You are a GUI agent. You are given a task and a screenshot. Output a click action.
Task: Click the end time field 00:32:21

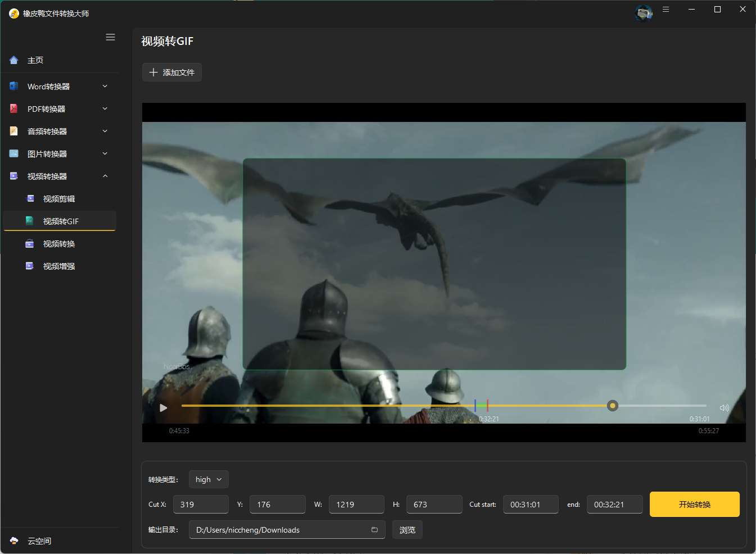click(615, 504)
